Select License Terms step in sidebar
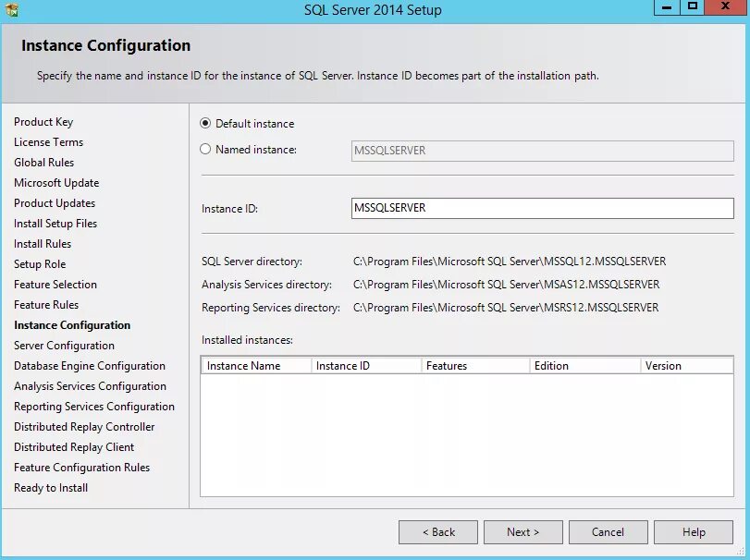Viewport: 750px width, 560px height. click(x=48, y=142)
